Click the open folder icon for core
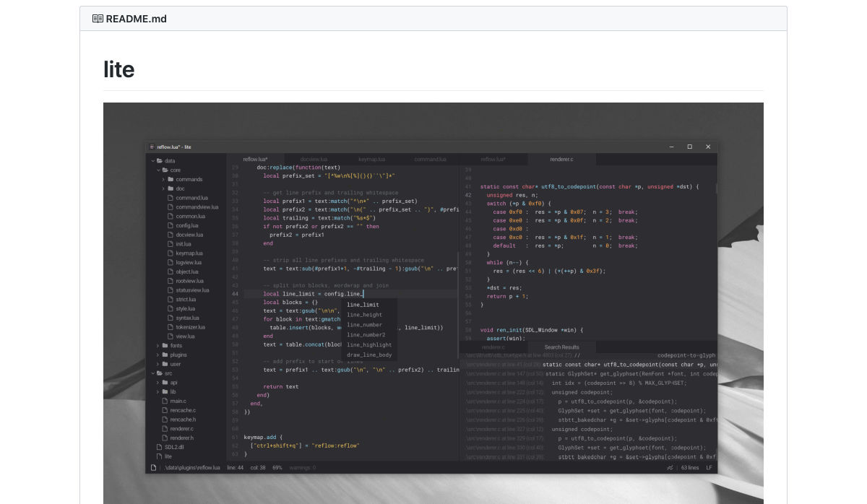The image size is (867, 504). pos(165,170)
